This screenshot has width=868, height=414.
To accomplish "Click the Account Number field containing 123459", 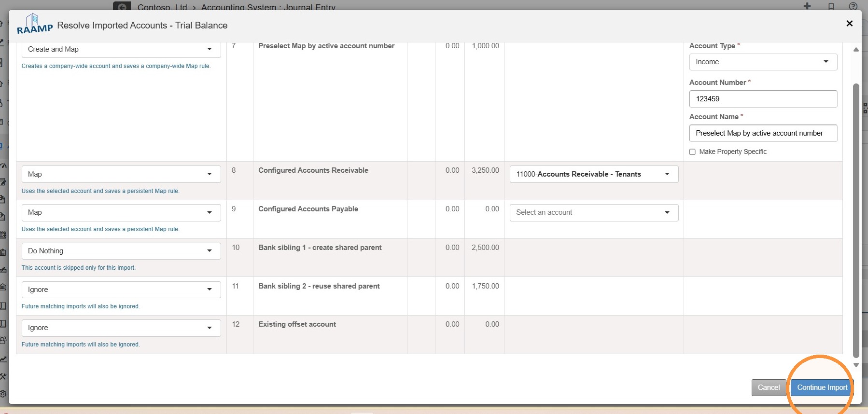I will pyautogui.click(x=763, y=99).
